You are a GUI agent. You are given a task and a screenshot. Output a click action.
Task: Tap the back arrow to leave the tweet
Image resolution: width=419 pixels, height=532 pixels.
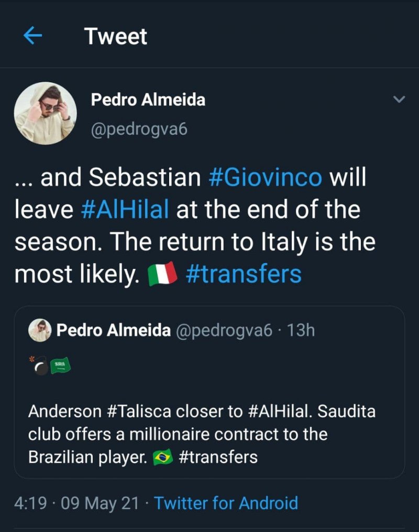(x=33, y=36)
